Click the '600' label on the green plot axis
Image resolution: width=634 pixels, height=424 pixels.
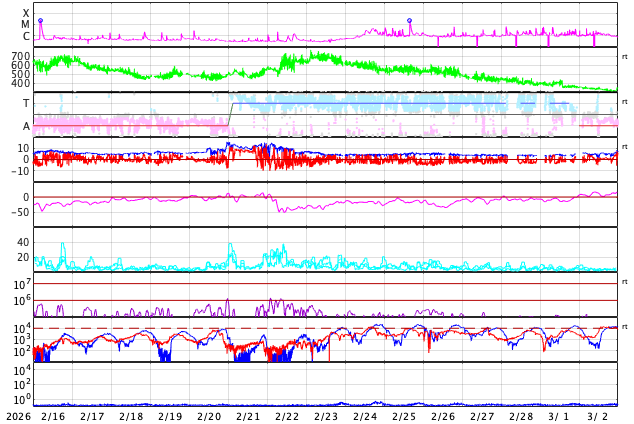(x=21, y=65)
